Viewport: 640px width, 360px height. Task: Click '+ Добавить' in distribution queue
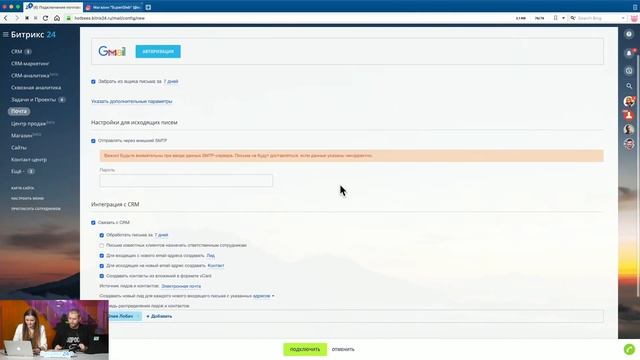click(x=159, y=316)
